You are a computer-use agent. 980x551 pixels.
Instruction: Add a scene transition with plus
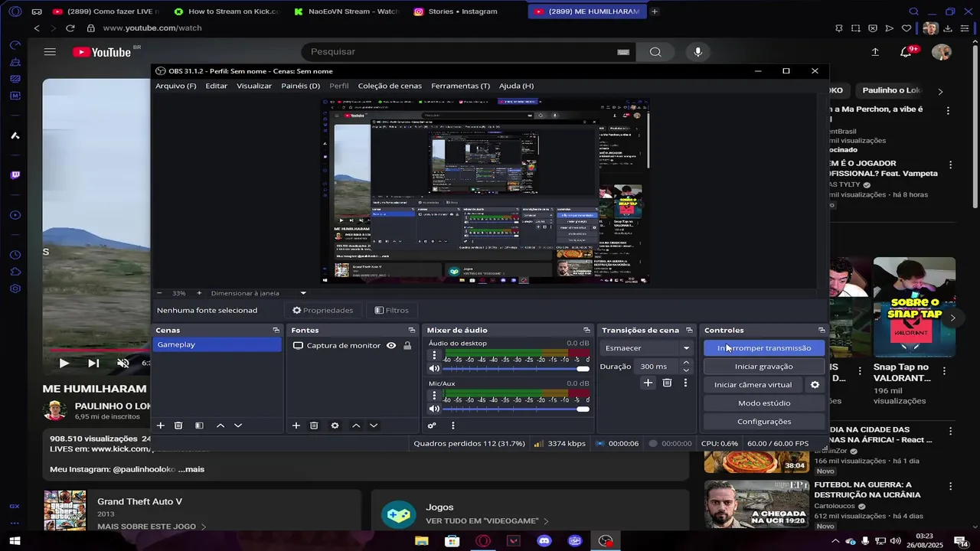pyautogui.click(x=648, y=383)
